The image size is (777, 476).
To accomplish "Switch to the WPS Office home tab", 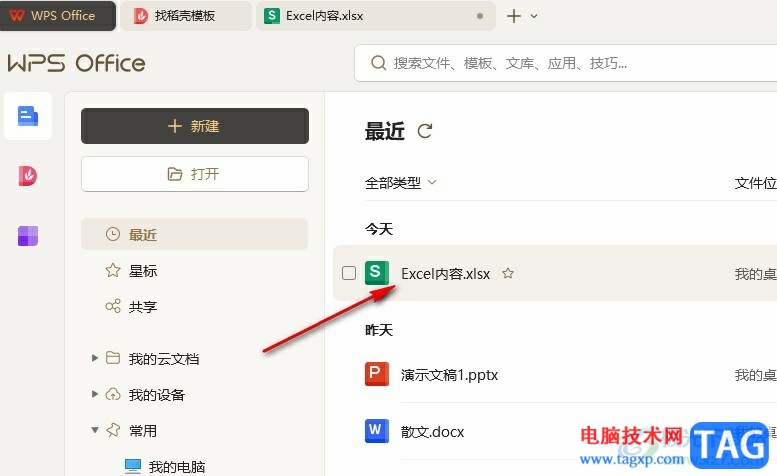I will point(58,16).
